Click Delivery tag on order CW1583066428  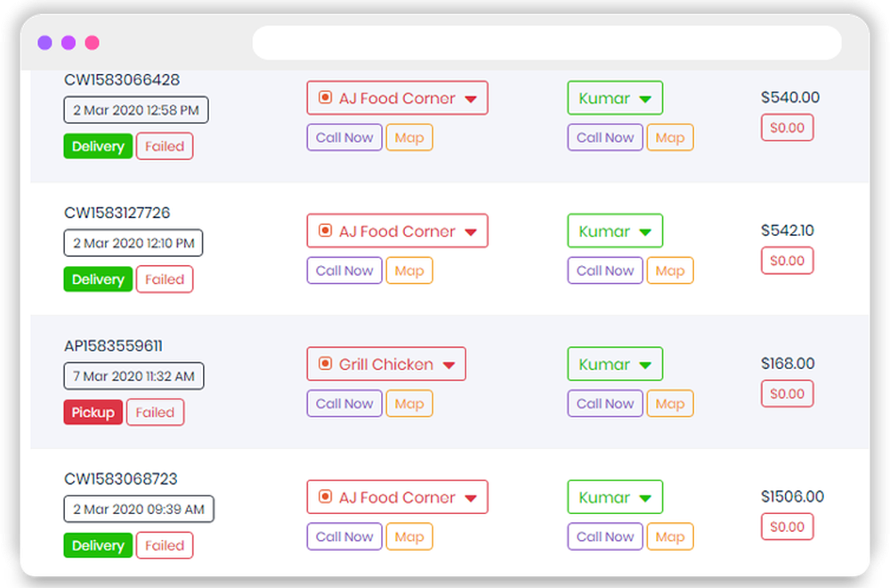pyautogui.click(x=98, y=147)
